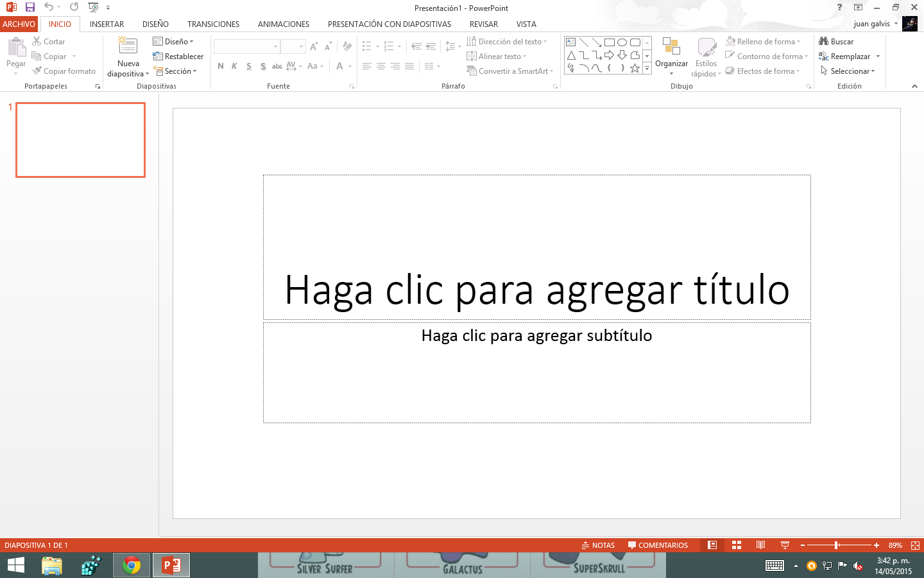Click the Organizar icon
This screenshot has width=924, height=578.
671,48
